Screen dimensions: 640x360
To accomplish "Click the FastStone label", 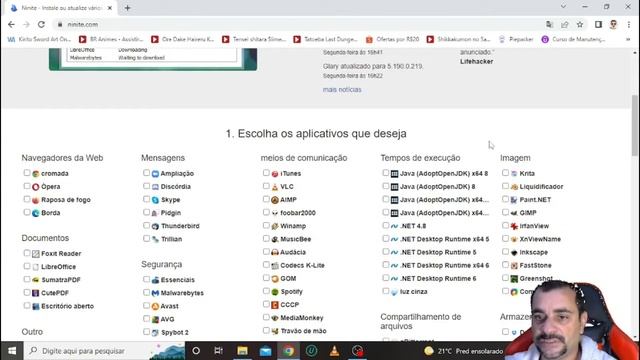I will (x=535, y=265).
